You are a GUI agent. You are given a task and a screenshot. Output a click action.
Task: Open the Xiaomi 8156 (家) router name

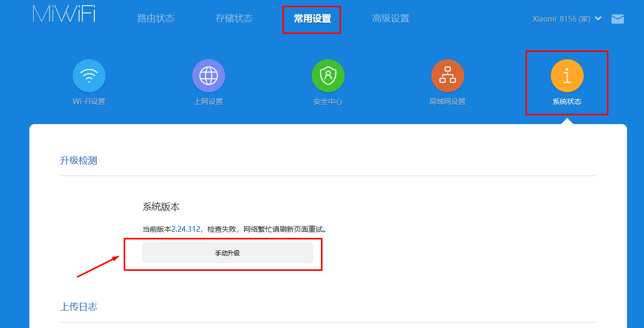click(x=561, y=19)
